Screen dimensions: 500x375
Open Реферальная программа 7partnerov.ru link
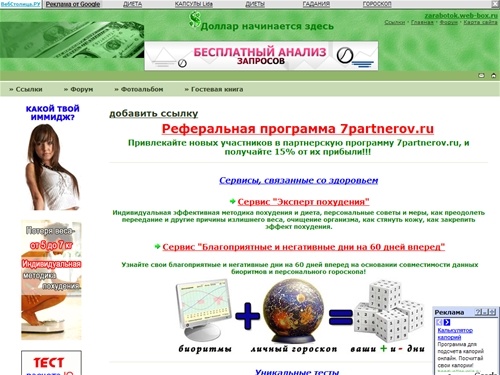coord(298,129)
